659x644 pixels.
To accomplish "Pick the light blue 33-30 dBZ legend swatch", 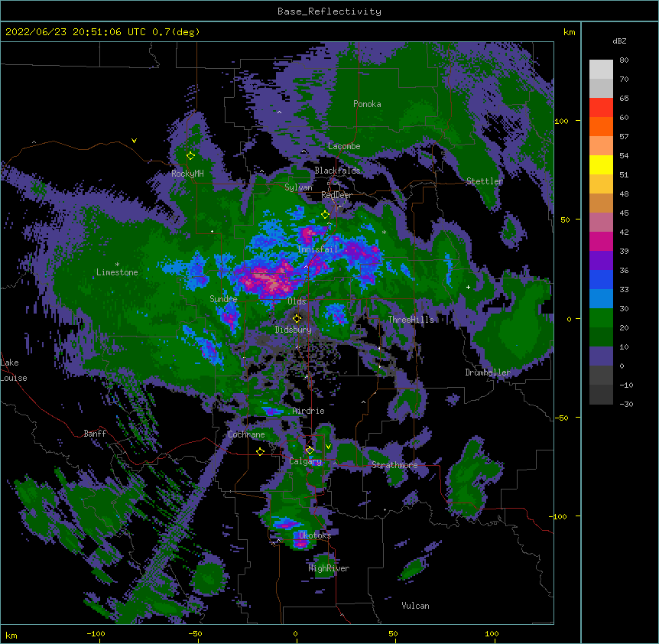I will (x=601, y=299).
